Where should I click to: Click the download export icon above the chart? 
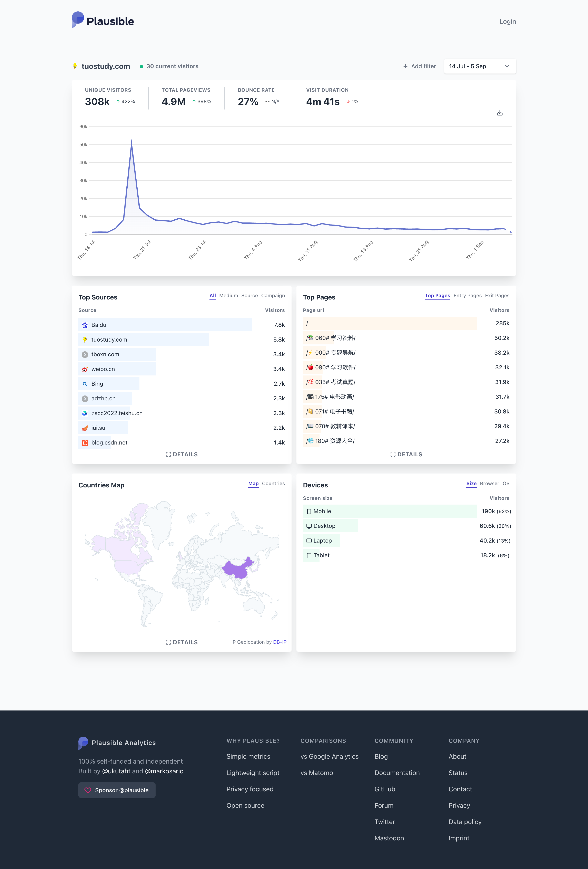coord(499,113)
